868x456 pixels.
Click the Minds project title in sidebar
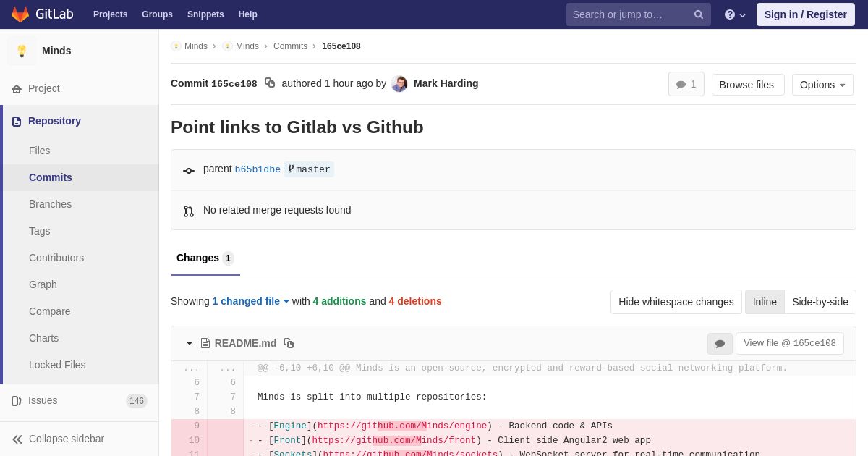[56, 51]
